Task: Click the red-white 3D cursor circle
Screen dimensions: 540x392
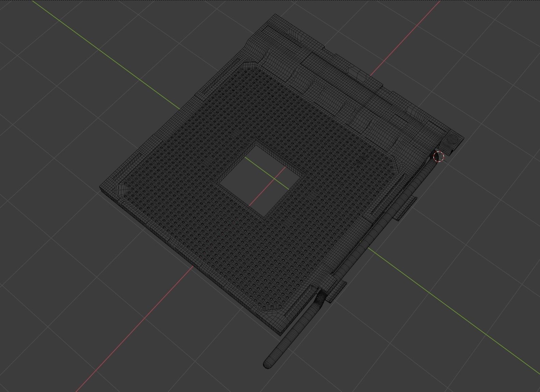Action: (439, 157)
